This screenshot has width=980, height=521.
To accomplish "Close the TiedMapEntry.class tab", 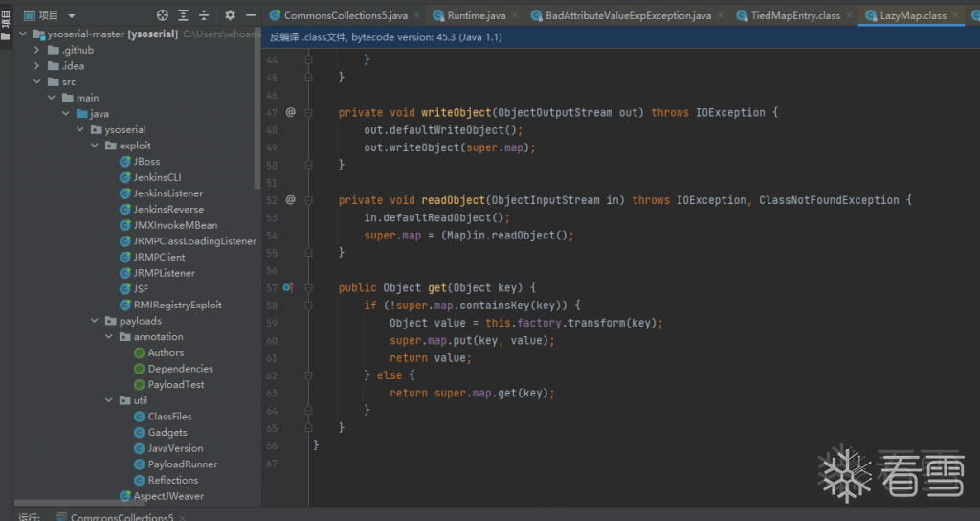I will click(850, 15).
